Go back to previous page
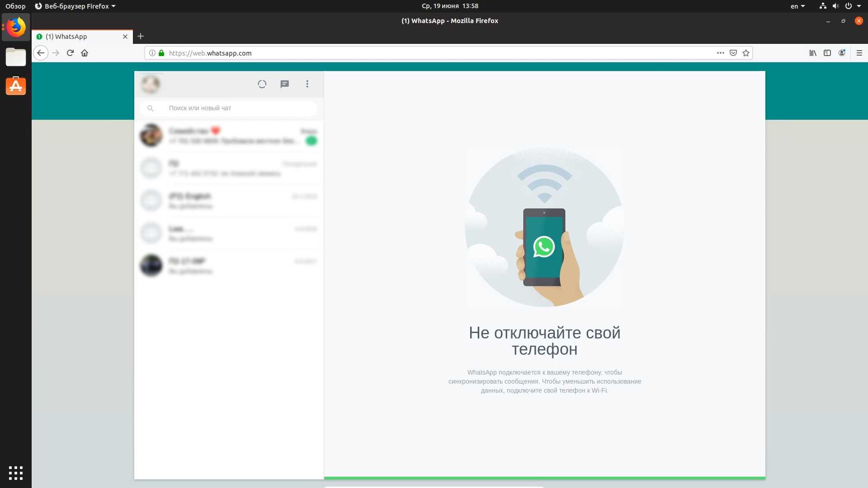 pyautogui.click(x=41, y=53)
